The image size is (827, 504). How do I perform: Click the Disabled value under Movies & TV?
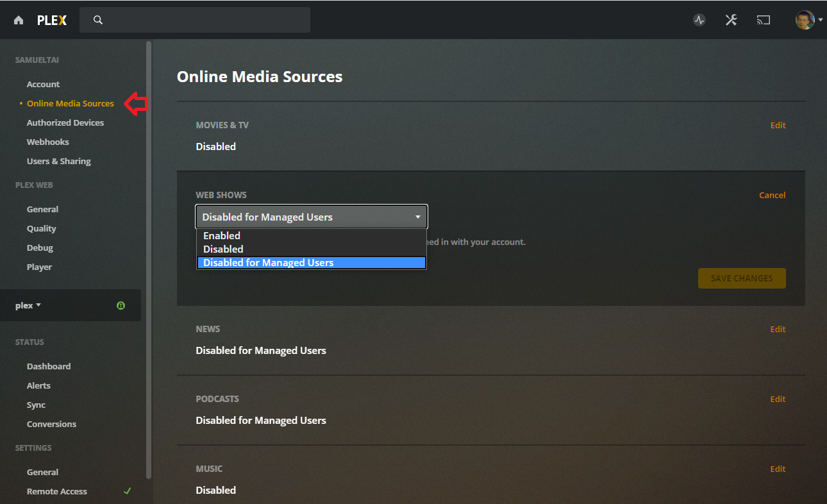(x=216, y=146)
